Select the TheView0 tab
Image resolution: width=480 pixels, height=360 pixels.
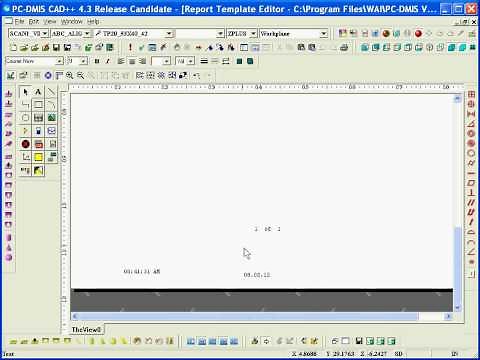(86, 330)
